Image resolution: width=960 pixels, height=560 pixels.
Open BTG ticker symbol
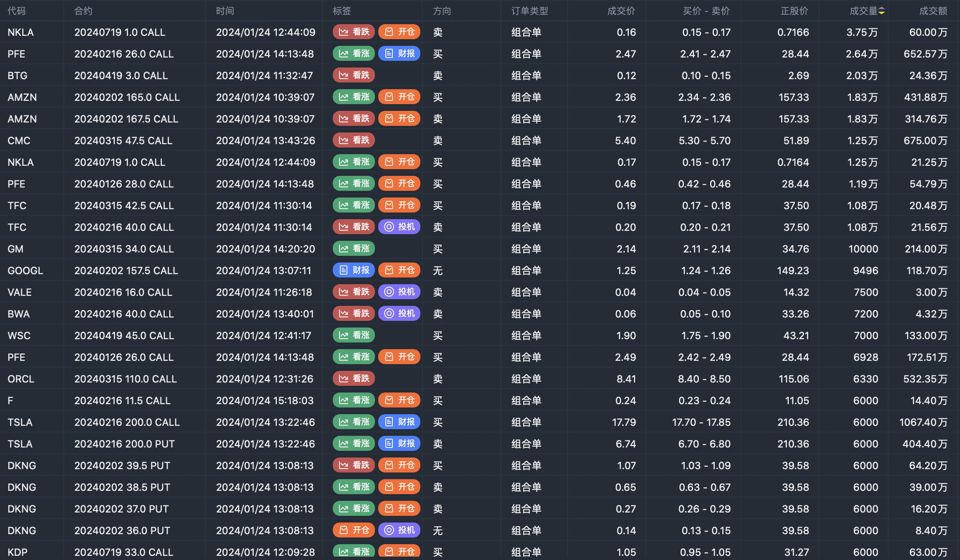pos(18,75)
